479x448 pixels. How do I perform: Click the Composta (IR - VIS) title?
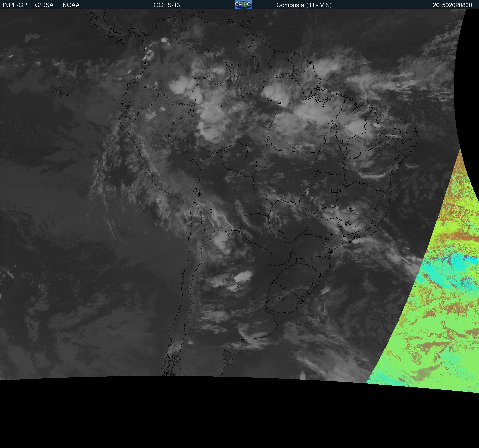[304, 5]
